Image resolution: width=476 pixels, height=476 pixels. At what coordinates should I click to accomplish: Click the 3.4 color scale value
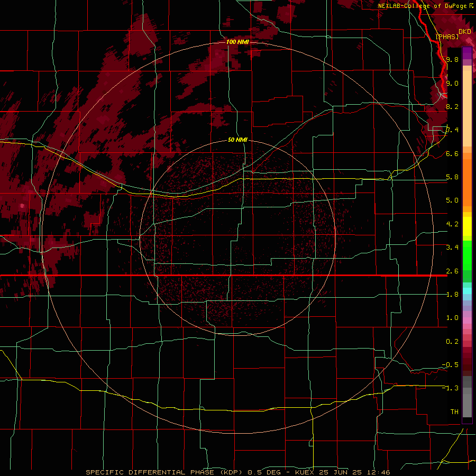[452, 248]
